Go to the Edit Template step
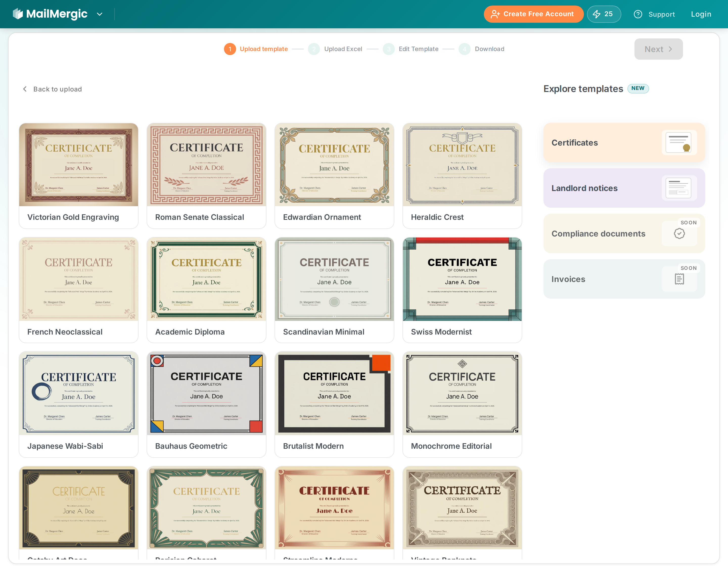 (418, 49)
